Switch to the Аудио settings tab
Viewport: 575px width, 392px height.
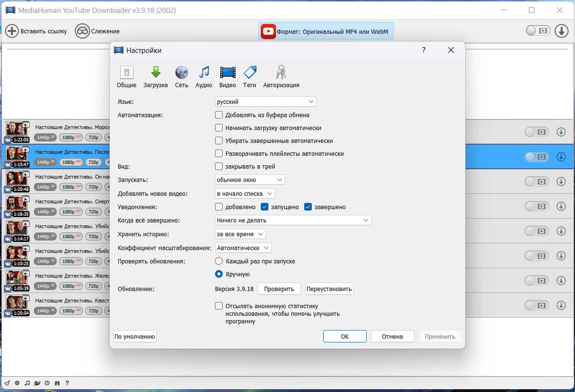click(x=204, y=77)
